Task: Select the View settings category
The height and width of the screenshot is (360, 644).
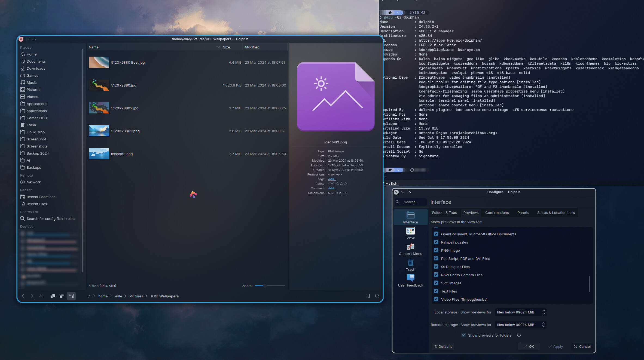Action: tap(410, 233)
